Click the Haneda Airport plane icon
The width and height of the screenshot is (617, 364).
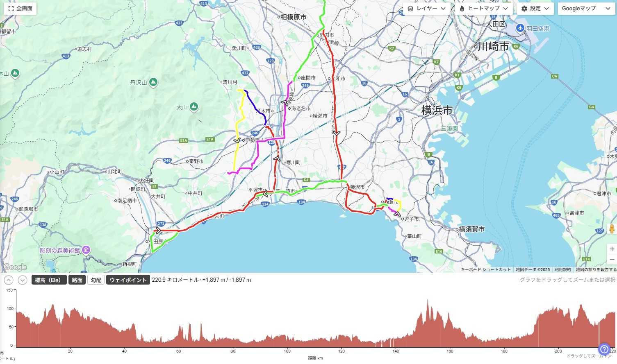pyautogui.click(x=520, y=28)
